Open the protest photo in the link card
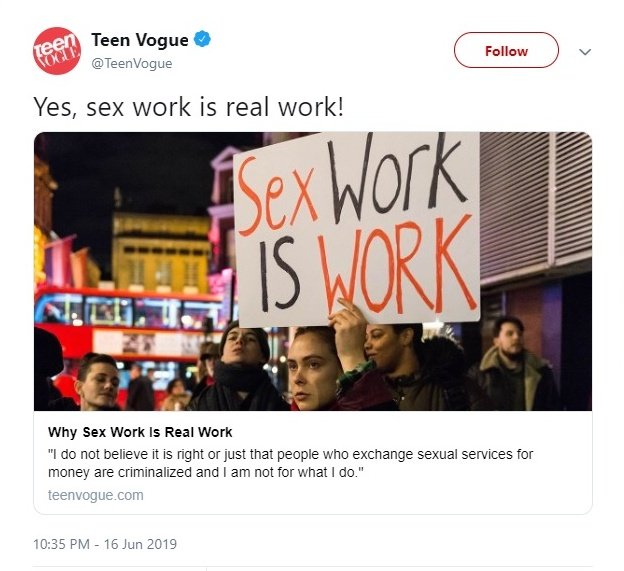This screenshot has width=624, height=571. click(313, 271)
